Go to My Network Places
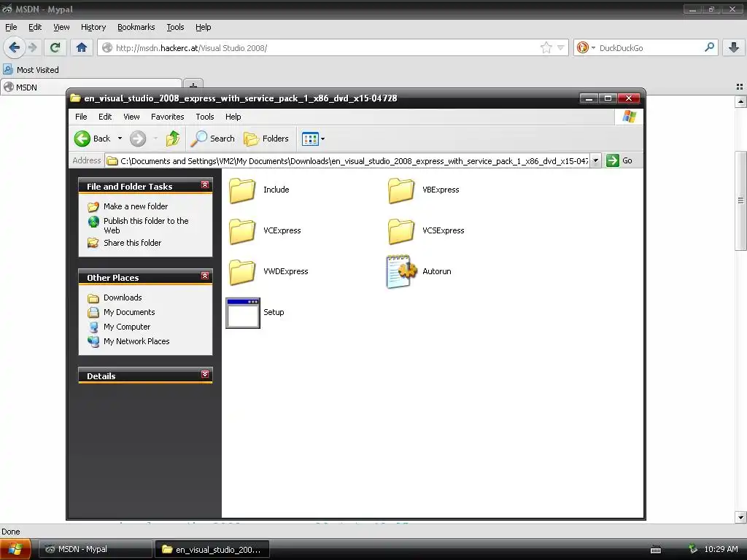Viewport: 747px width, 560px height. pyautogui.click(x=136, y=341)
